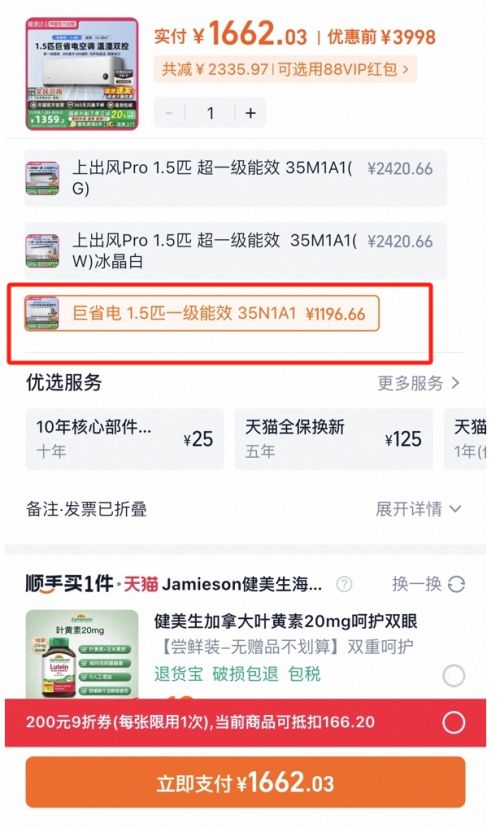The width and height of the screenshot is (500, 828).
Task: Toggle the 200元9折券 coupon circle
Action: [454, 722]
